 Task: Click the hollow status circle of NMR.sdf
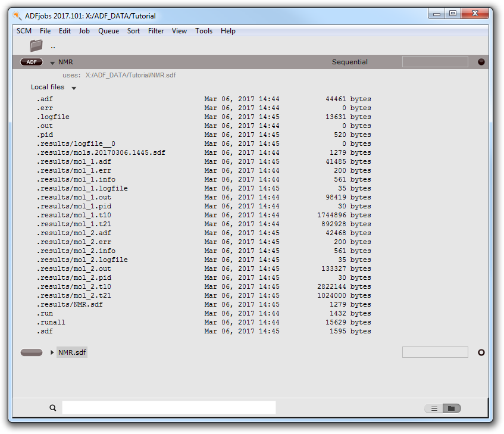tap(481, 352)
